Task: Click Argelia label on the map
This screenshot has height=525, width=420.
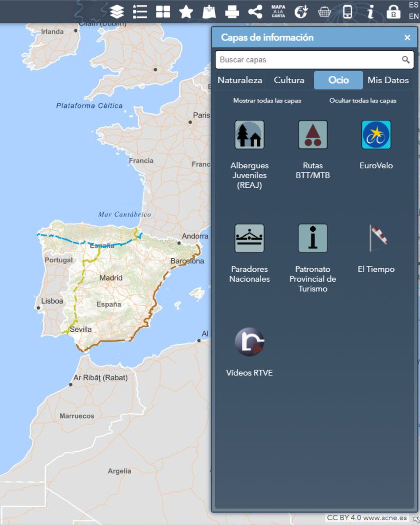Action: coord(119,471)
